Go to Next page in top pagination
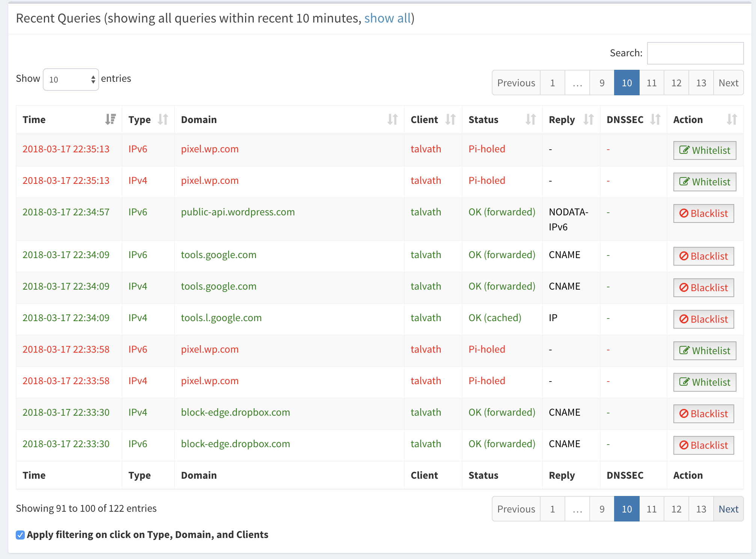756x559 pixels. tap(729, 83)
